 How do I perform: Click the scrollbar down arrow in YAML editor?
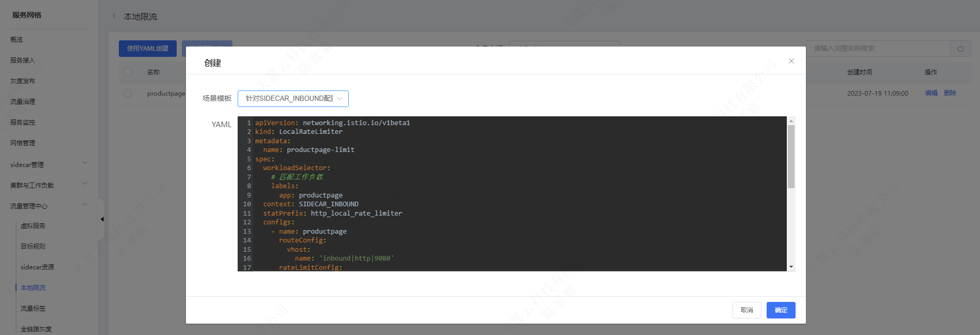791,267
